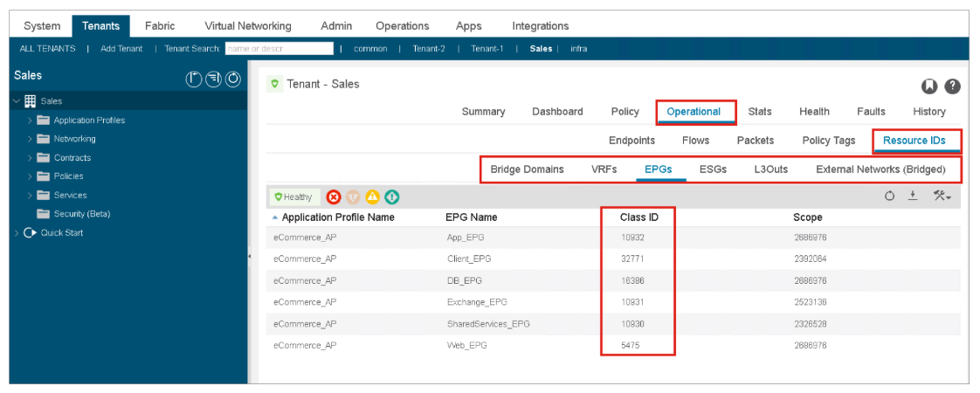Switch to the Bridge Domains tab
The height and width of the screenshot is (393, 980).
click(527, 169)
